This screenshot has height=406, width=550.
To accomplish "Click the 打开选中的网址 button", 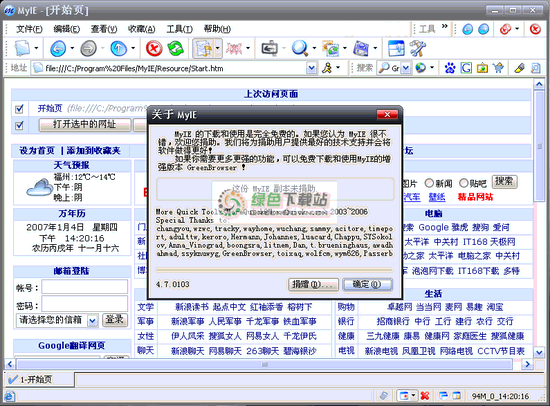I will 85,125.
